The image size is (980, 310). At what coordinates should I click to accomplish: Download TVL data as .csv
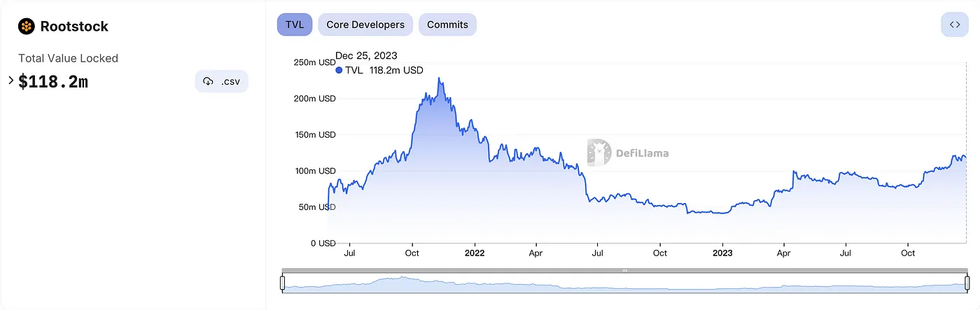pyautogui.click(x=221, y=81)
